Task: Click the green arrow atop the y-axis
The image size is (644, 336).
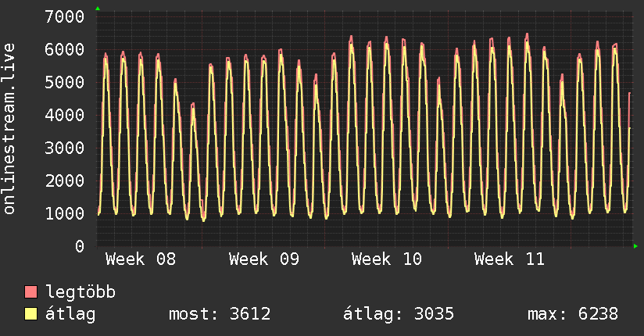Action: [98, 9]
